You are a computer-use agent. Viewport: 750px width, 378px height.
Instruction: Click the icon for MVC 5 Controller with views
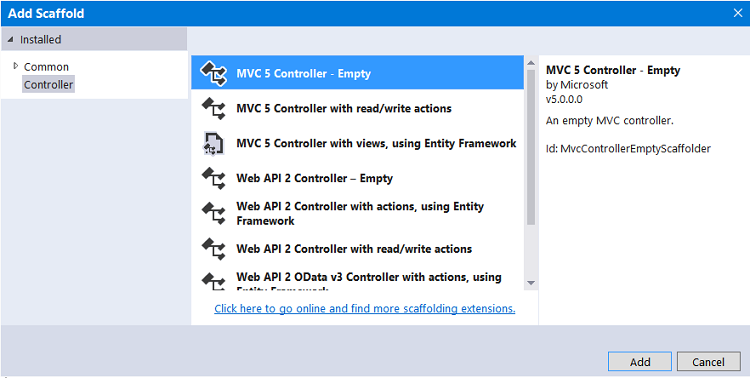(213, 144)
